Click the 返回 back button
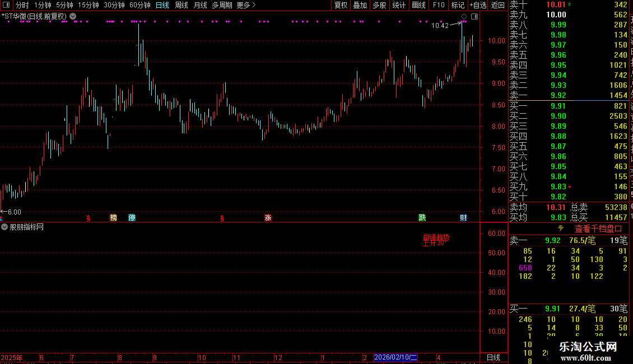 tap(498, 5)
